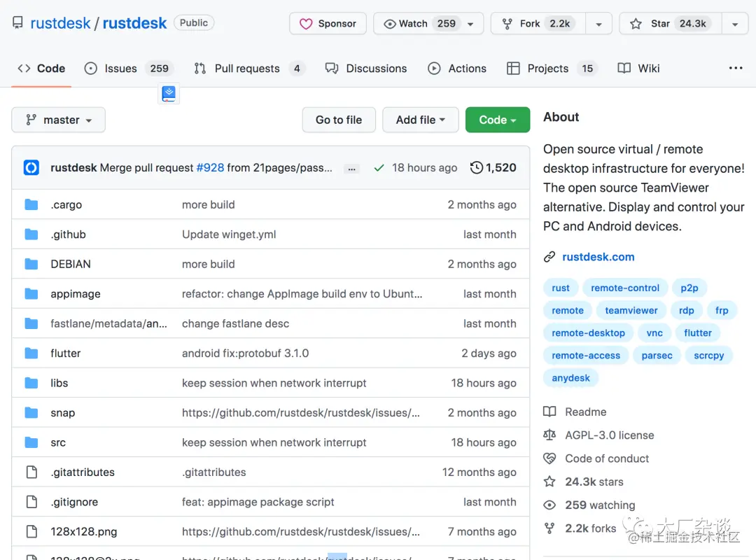Click the rustdesk owner link in header
Viewport: 756px width, 560px height.
60,23
